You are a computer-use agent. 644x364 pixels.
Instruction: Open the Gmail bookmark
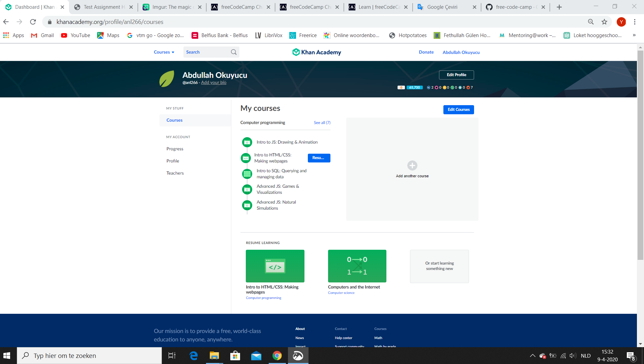(42, 35)
